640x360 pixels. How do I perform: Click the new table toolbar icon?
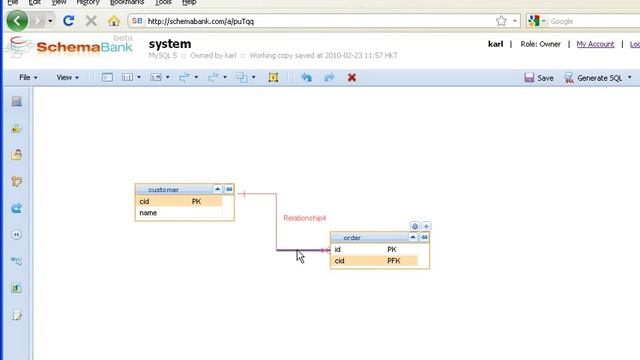(x=107, y=77)
